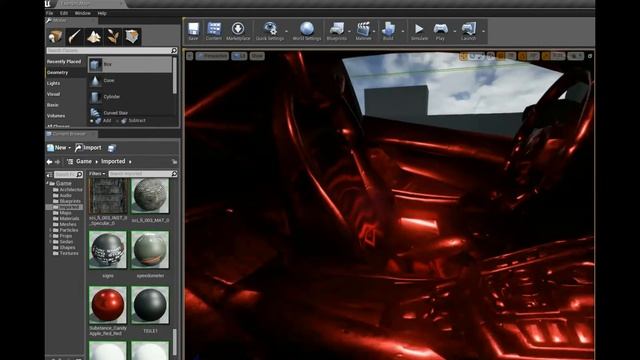Select the Place mode icon

click(x=56, y=37)
